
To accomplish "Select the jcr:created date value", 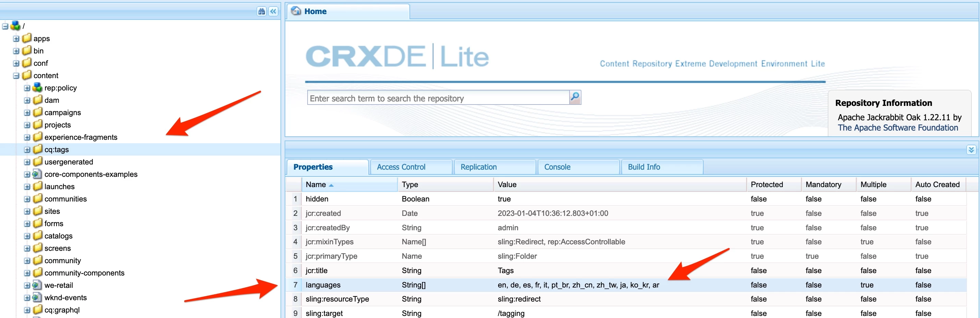I will click(x=553, y=213).
